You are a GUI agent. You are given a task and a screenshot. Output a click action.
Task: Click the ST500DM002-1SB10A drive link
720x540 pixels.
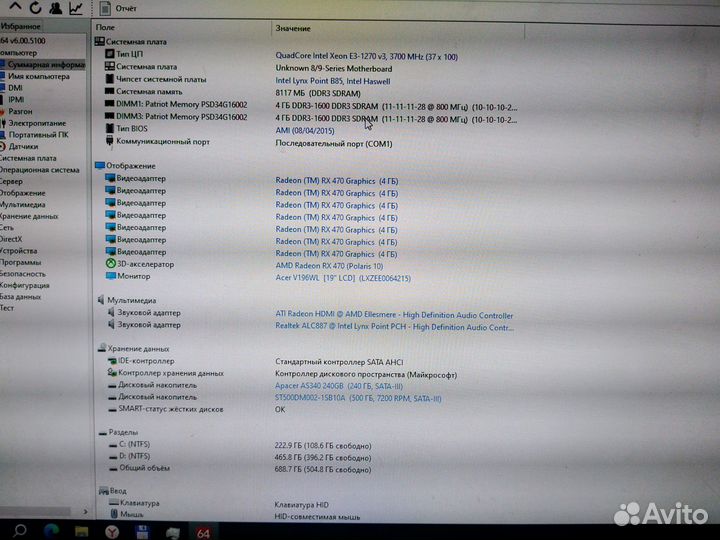[x=358, y=399]
